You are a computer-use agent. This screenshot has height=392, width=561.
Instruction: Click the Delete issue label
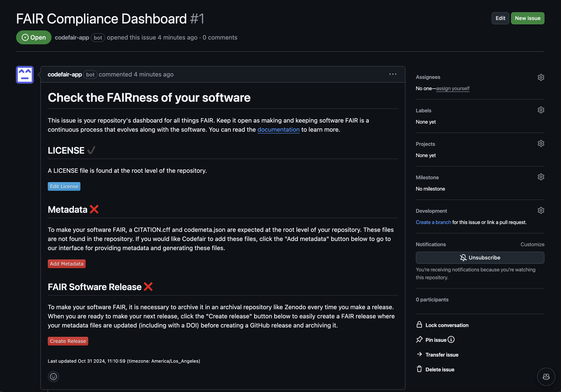click(440, 370)
